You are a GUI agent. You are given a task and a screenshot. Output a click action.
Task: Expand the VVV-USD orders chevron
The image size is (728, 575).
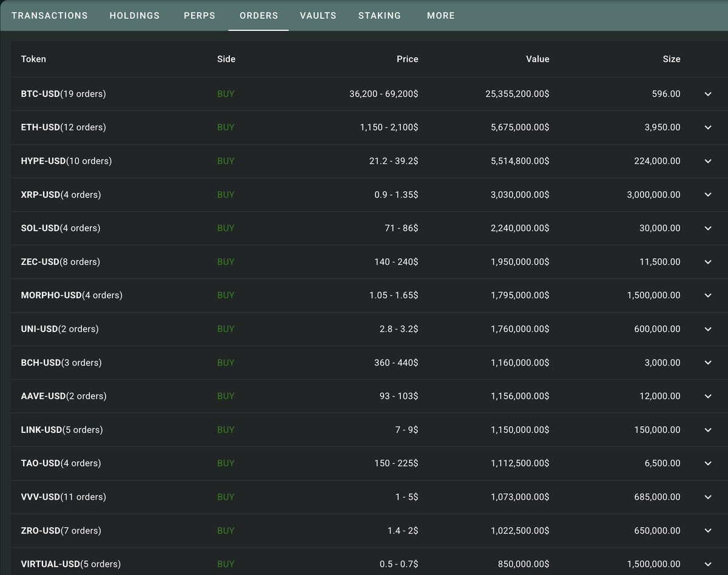click(707, 497)
